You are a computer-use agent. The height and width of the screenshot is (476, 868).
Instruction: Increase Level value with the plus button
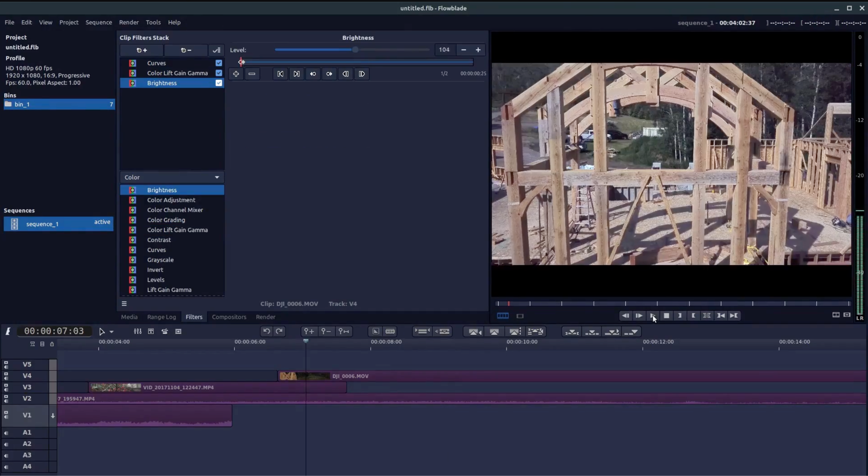[478, 50]
